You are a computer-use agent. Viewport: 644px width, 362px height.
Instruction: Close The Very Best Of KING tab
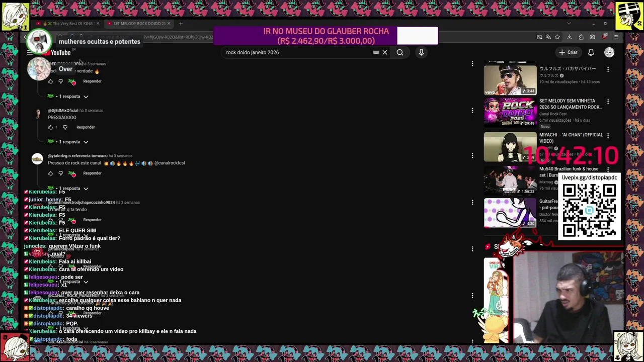98,24
